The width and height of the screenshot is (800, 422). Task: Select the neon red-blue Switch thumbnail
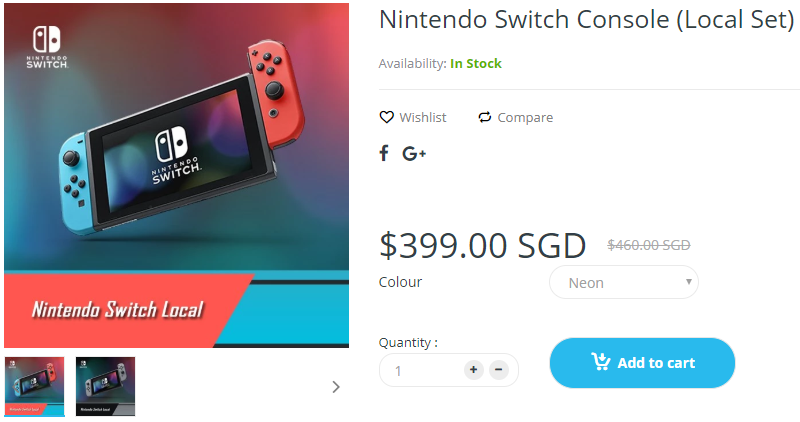pos(35,386)
